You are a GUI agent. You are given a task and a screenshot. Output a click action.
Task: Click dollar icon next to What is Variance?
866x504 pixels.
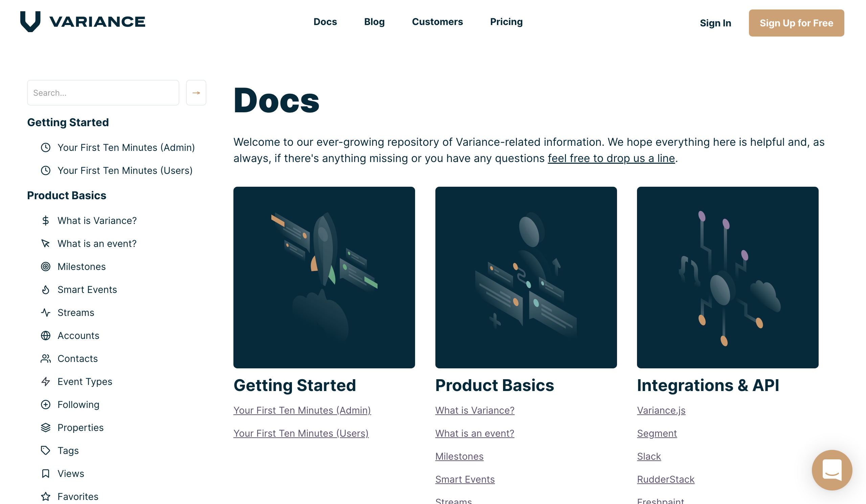[46, 221]
